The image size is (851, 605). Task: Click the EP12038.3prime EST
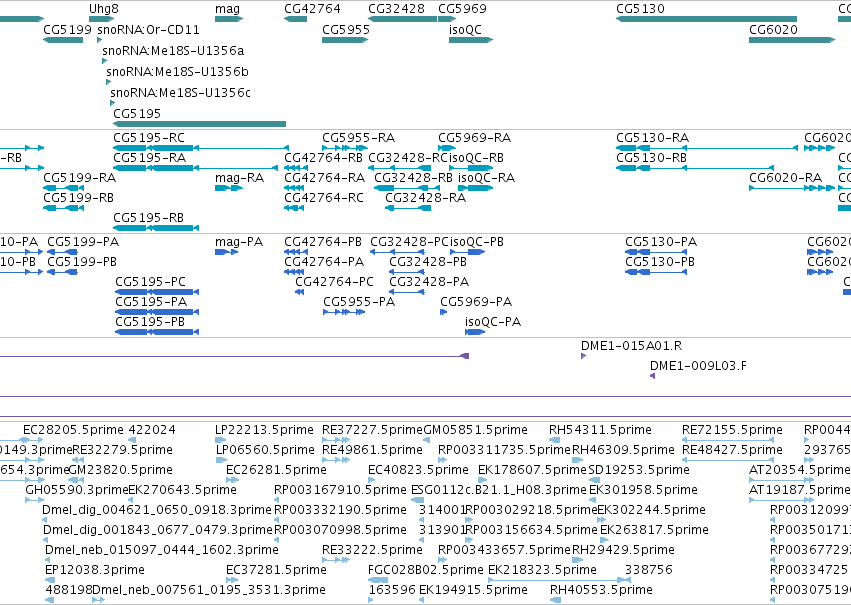point(48,580)
